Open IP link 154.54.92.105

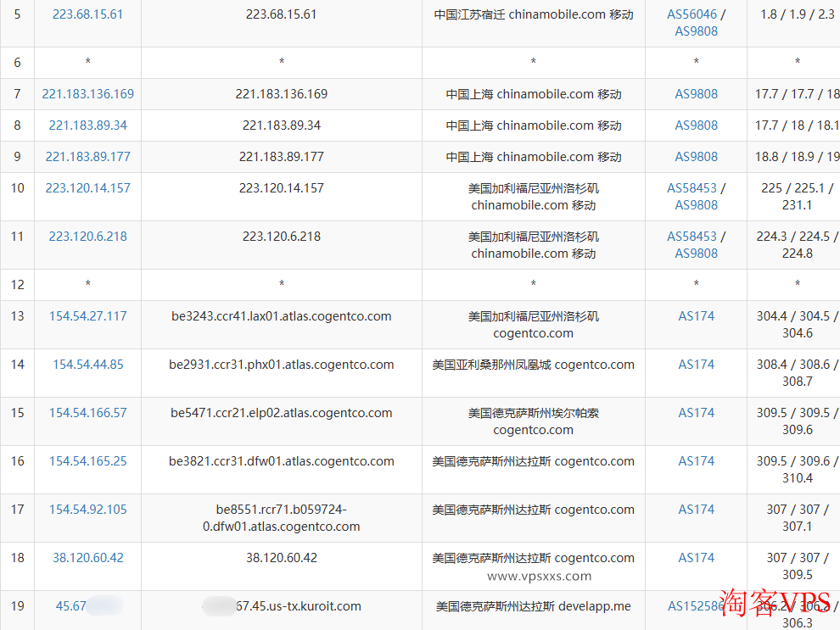[x=88, y=510]
